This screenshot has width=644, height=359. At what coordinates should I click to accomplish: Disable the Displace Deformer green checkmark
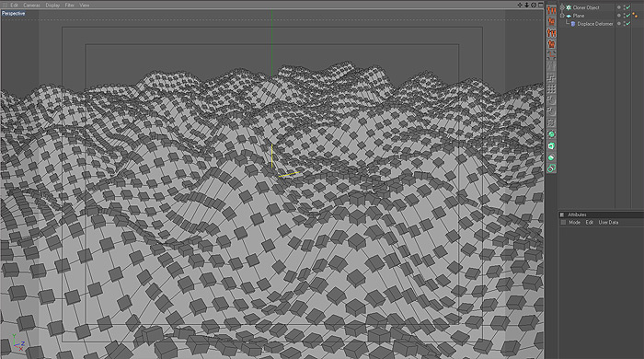628,24
